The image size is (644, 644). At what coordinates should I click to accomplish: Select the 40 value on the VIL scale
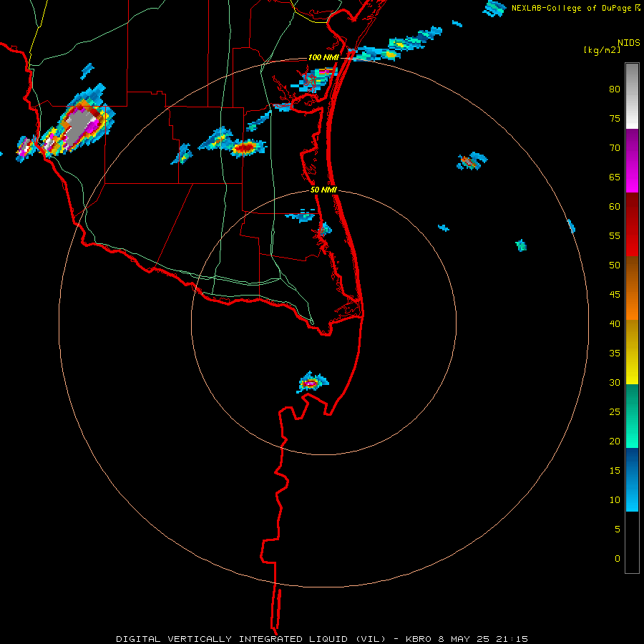(615, 323)
